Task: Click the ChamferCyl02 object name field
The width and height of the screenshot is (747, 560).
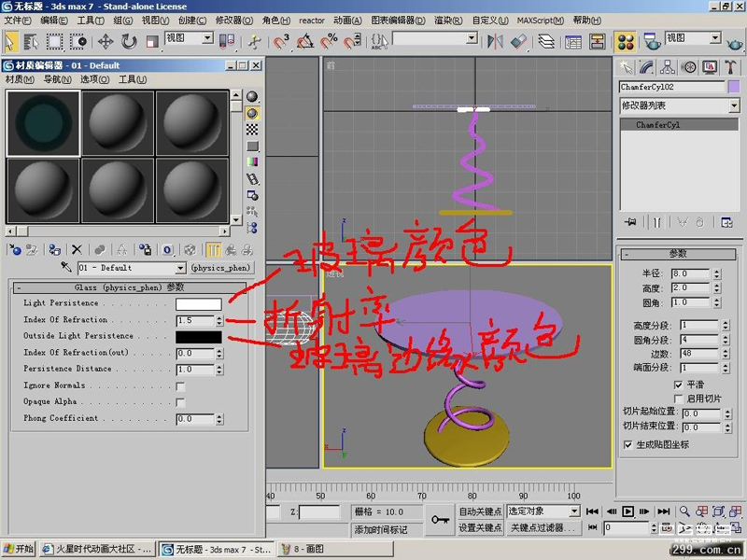Action: tap(671, 87)
